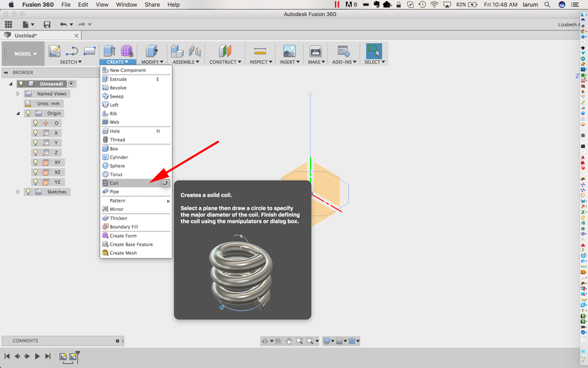Open the CONSTRUCT dropdown menu
The height and width of the screenshot is (368, 588).
click(x=225, y=62)
